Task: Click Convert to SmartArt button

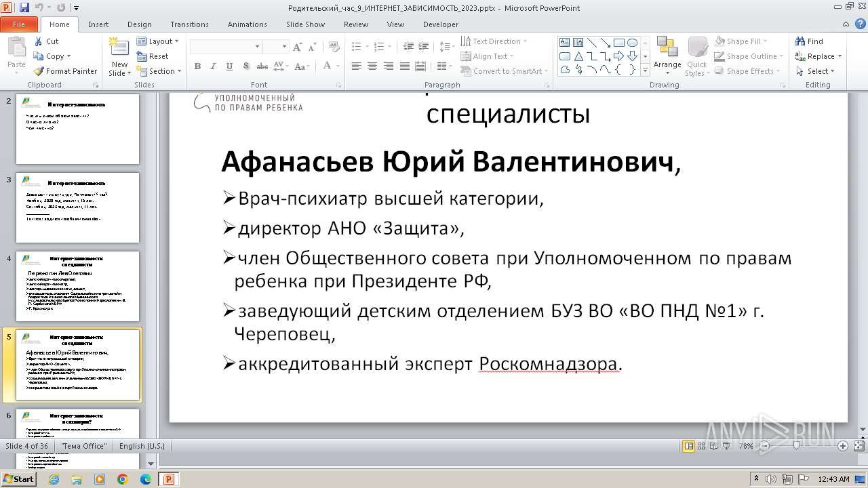Action: click(x=505, y=71)
